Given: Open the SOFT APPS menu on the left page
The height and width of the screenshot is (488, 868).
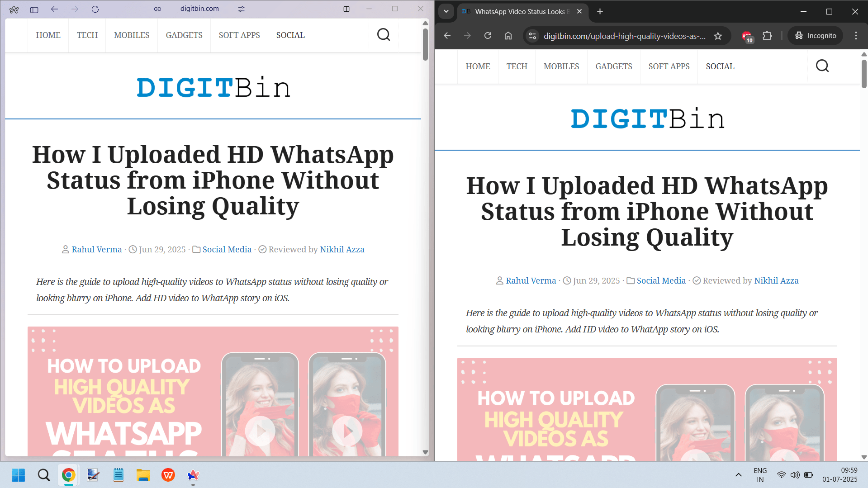Looking at the screenshot, I should [239, 35].
